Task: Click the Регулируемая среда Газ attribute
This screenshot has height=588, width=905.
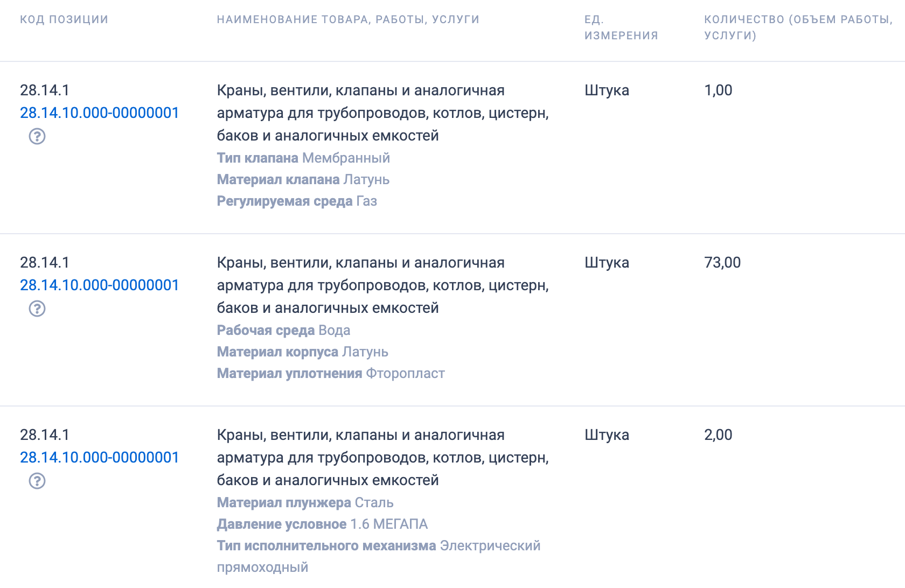Action: [x=296, y=201]
